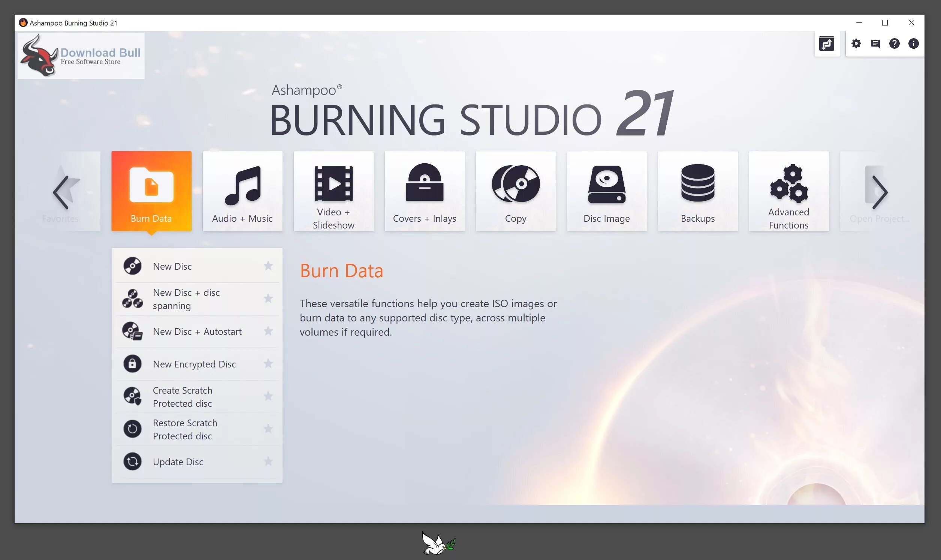Toggle favorite star for New Encrypted Disc
Viewport: 941px width, 560px height.
pyautogui.click(x=268, y=364)
